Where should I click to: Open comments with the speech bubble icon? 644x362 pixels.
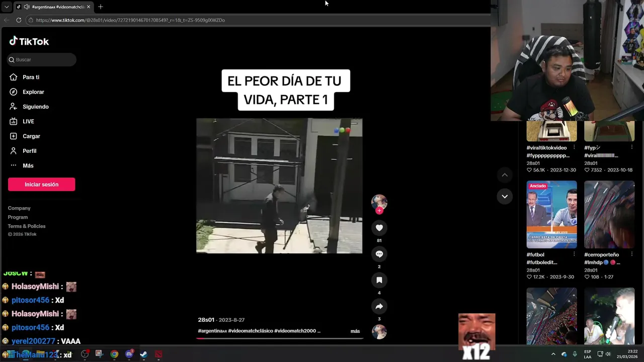pos(379,254)
